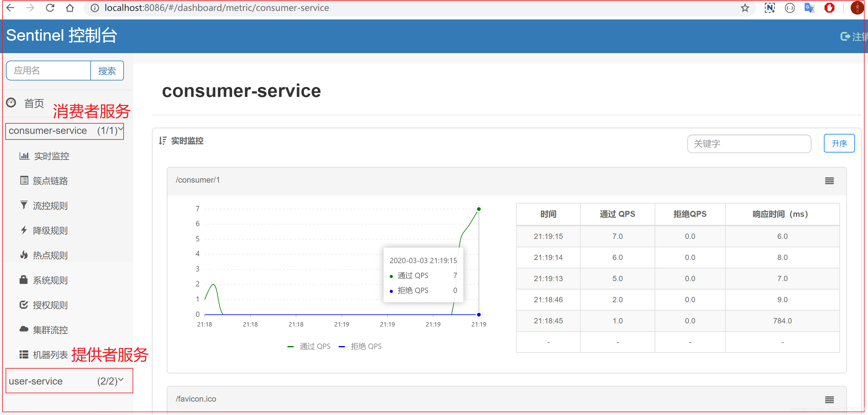This screenshot has width=868, height=415.
Task: Toggle 拒绝 QPS series in chart legend
Action: tap(360, 346)
